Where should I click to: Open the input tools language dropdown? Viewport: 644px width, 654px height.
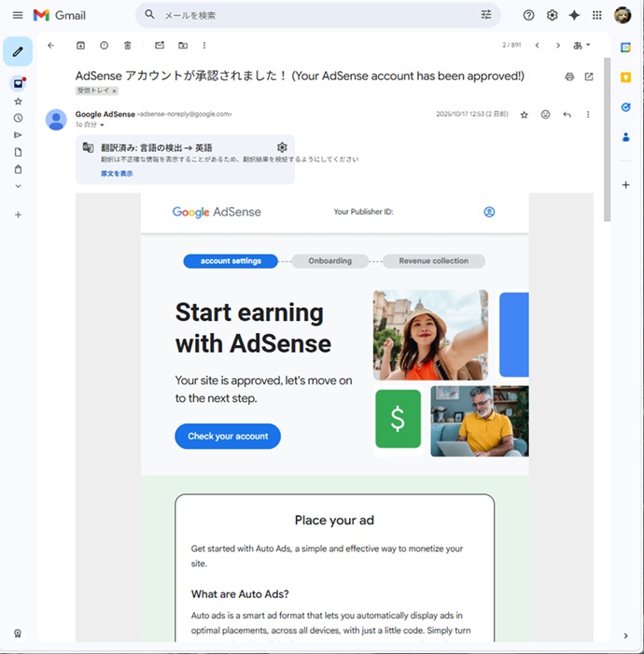point(581,45)
